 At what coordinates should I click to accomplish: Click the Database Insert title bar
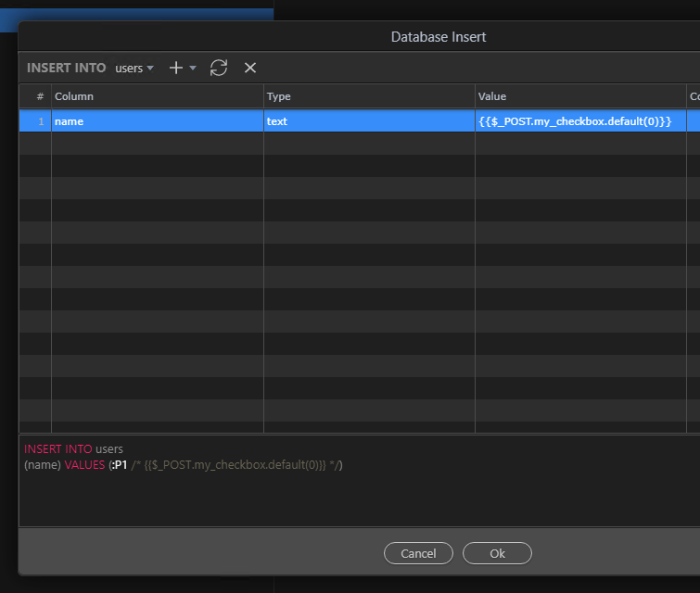click(438, 37)
